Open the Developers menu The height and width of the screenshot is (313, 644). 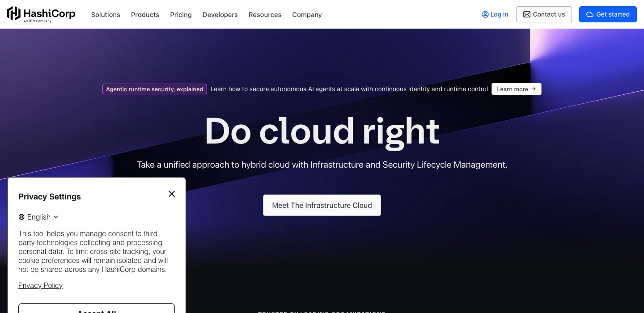(x=220, y=14)
